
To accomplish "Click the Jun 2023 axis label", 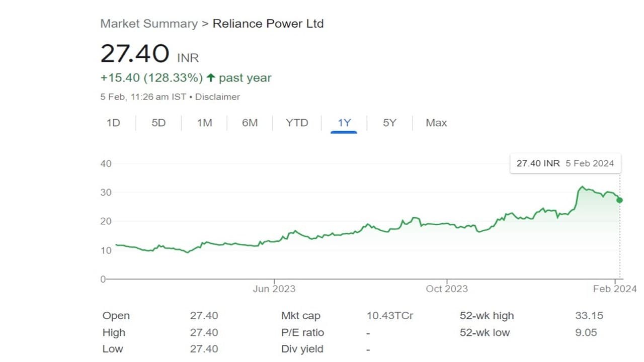I will click(274, 289).
